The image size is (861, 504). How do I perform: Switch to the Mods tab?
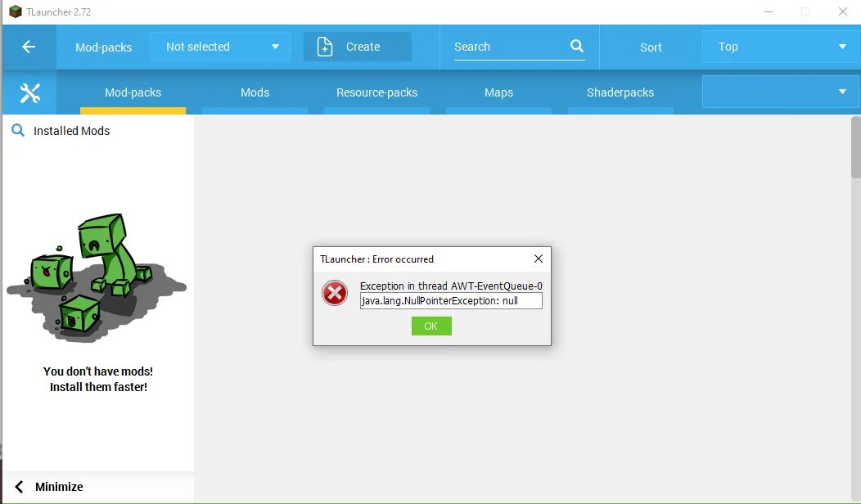[255, 92]
